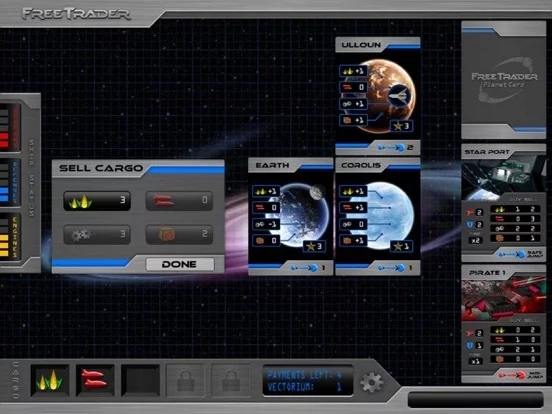Click Ulloun's star rating 3 badge
This screenshot has width=552, height=414.
[401, 126]
